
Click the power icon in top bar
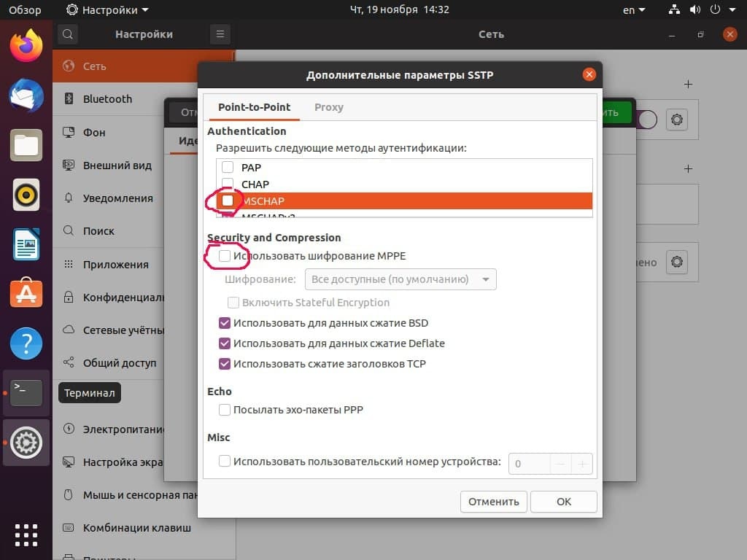pos(715,9)
